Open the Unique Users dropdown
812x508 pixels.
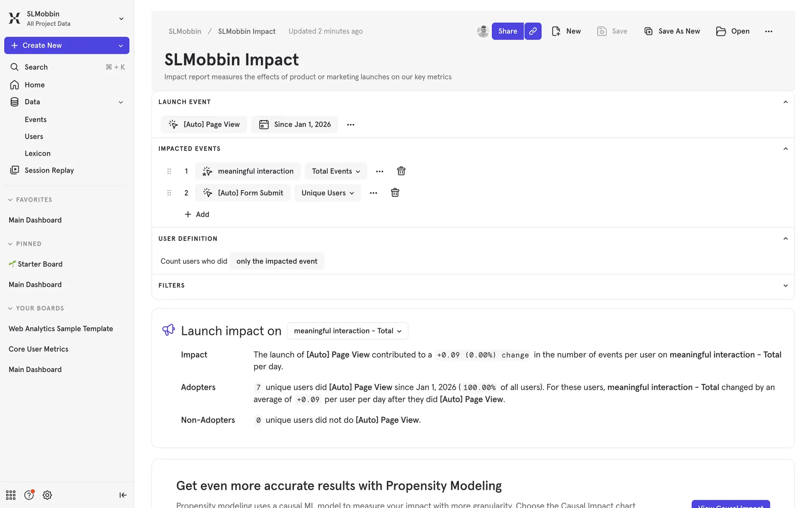[x=327, y=193]
